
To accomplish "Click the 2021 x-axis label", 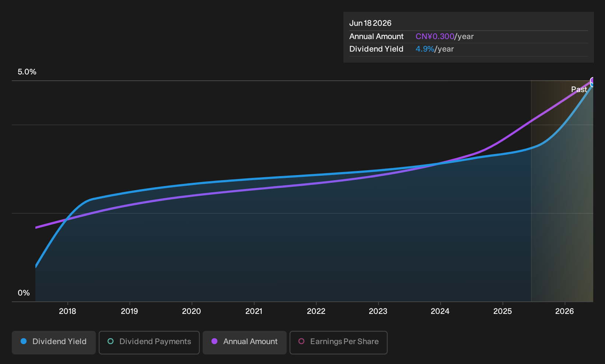I will pos(254,311).
